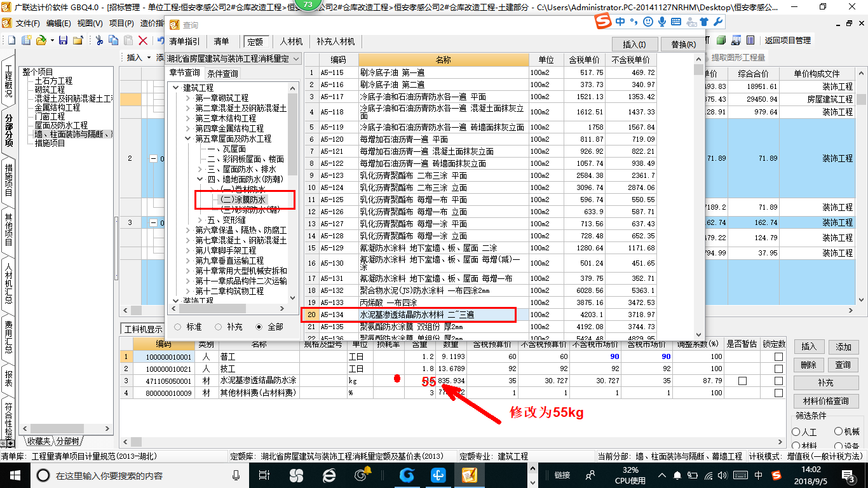The width and height of the screenshot is (868, 488).
Task: Click the pinwheel fan taskbar icon
Action: tap(296, 475)
